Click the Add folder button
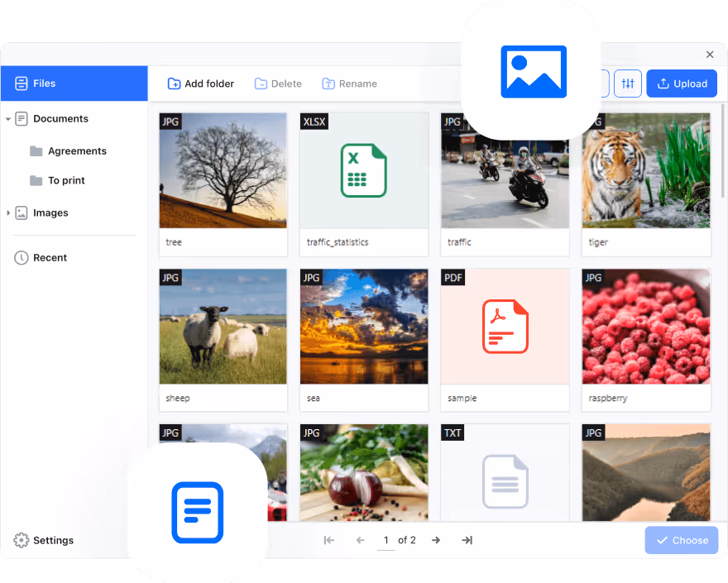Screen dimensions: 728x583 click(x=201, y=84)
